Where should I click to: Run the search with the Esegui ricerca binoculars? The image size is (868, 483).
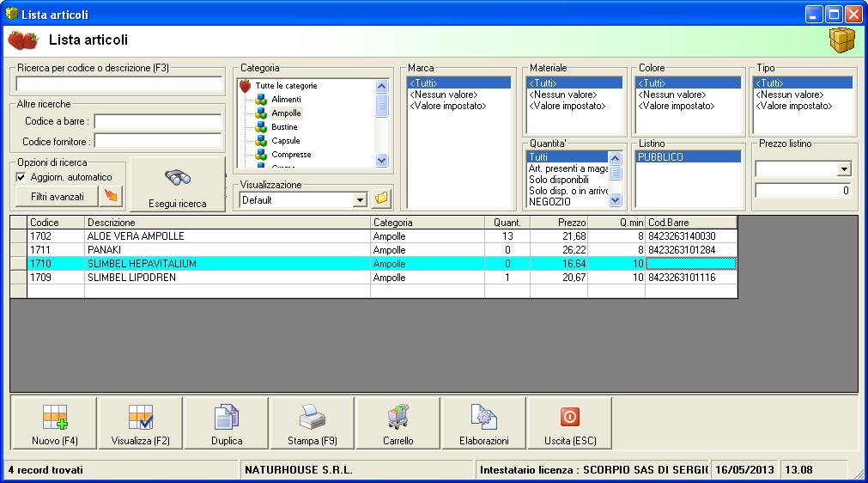(x=177, y=177)
